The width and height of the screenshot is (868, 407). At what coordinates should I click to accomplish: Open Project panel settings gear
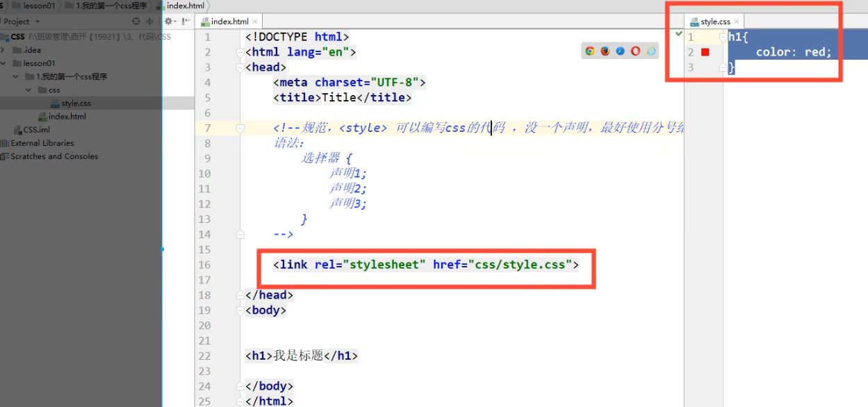(169, 22)
